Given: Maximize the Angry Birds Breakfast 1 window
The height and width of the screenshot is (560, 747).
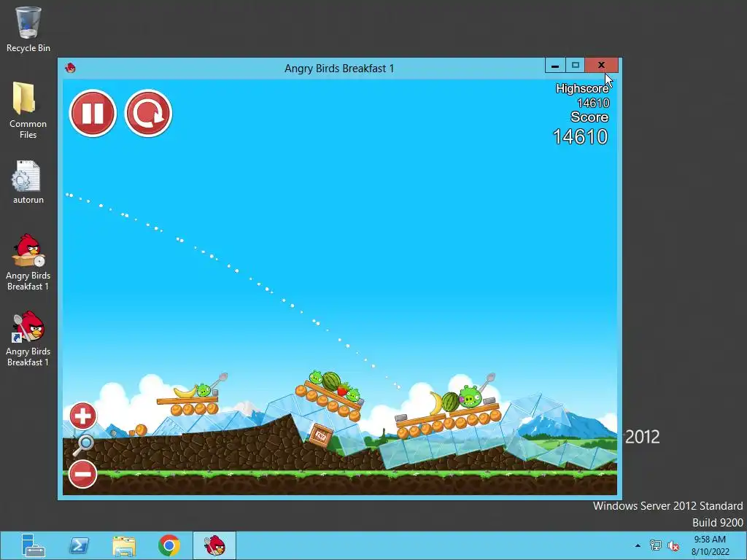Looking at the screenshot, I should pyautogui.click(x=575, y=65).
